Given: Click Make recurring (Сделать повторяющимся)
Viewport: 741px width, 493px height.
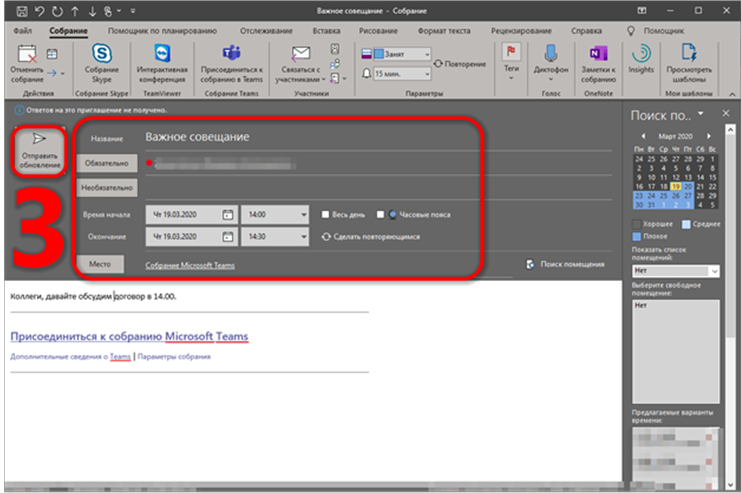Looking at the screenshot, I should 371,237.
